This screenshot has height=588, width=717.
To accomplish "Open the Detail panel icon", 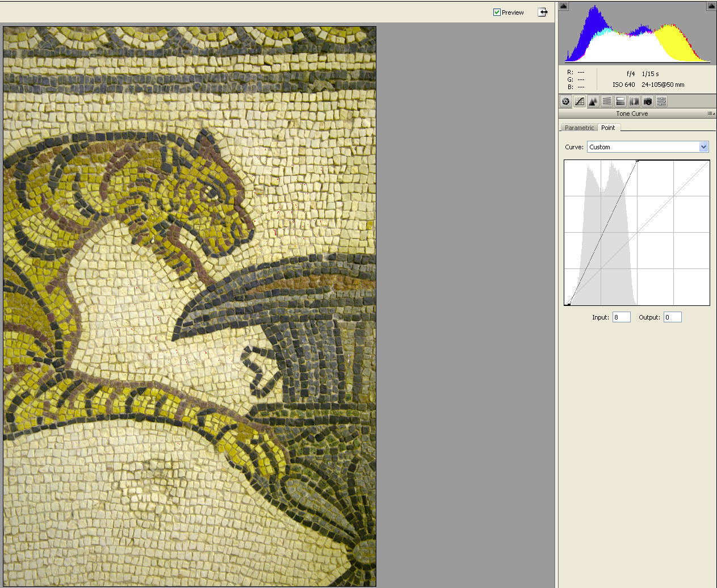I will (x=593, y=102).
